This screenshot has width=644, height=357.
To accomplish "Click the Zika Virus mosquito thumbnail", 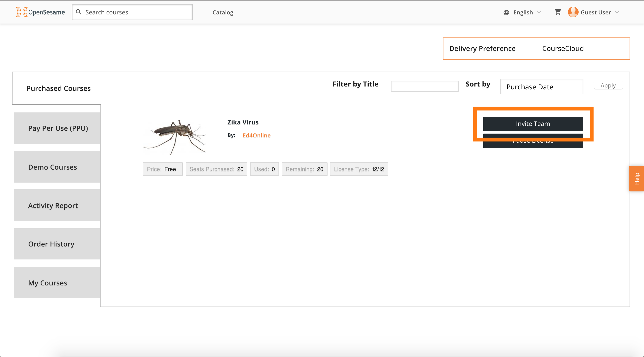I will point(174,137).
